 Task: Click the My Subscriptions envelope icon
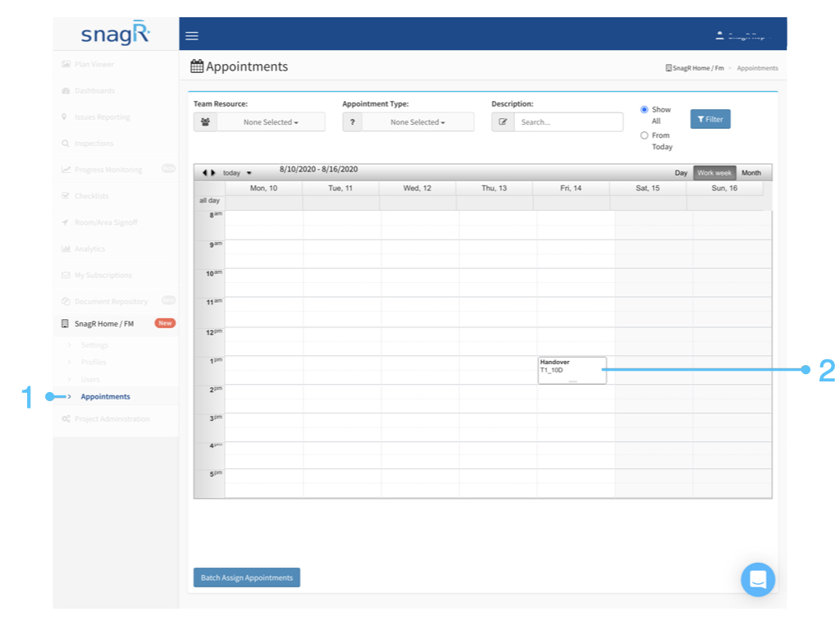coord(66,275)
